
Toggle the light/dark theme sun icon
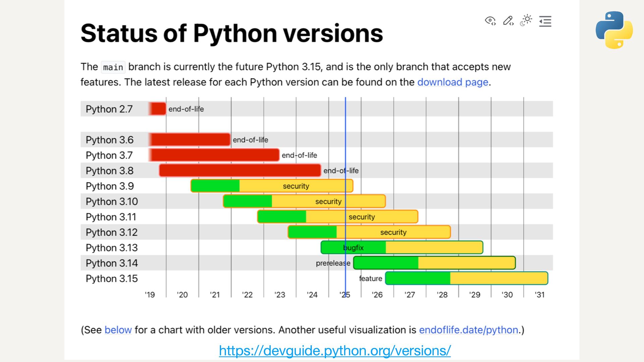click(x=526, y=20)
